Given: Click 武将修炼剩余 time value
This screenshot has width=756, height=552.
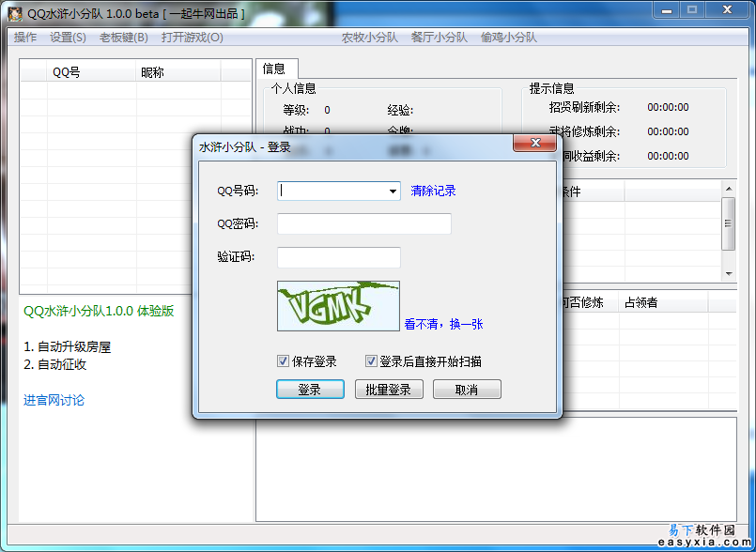Looking at the screenshot, I should point(668,131).
